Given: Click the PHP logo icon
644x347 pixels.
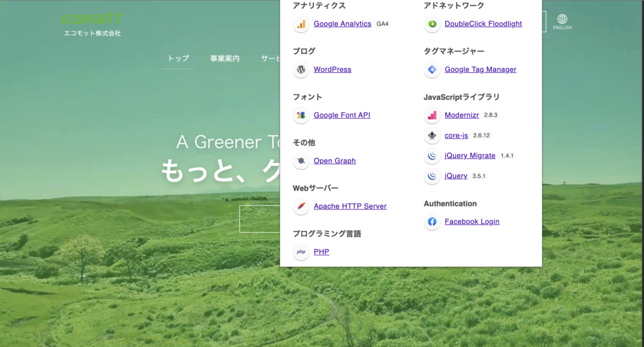Looking at the screenshot, I should [301, 251].
